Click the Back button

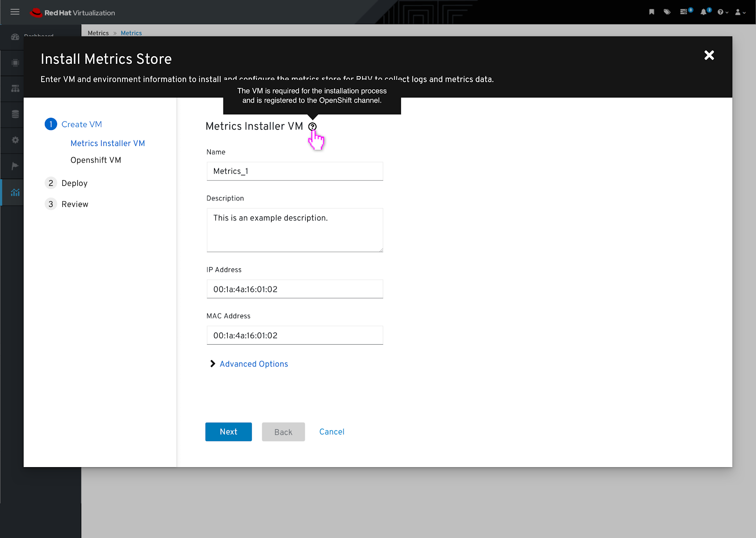click(283, 432)
